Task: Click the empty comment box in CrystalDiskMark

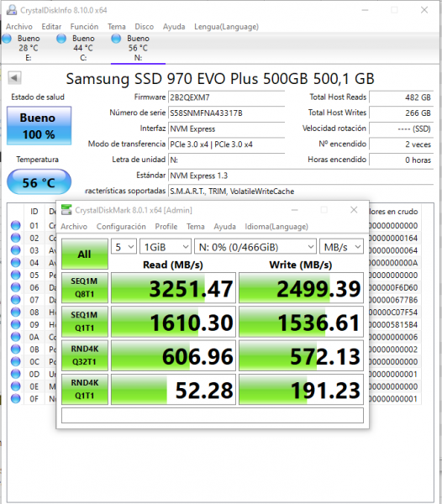Action: pyautogui.click(x=213, y=415)
